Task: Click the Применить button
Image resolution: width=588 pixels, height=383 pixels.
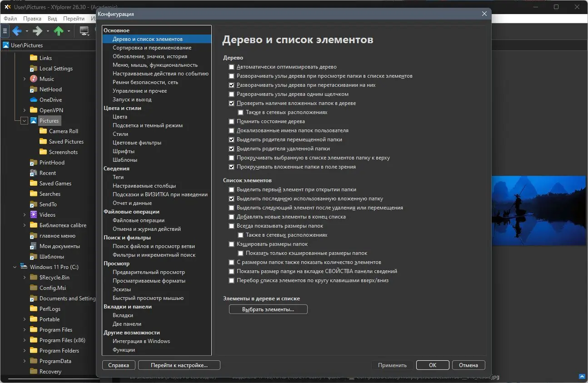Action: tap(392, 365)
